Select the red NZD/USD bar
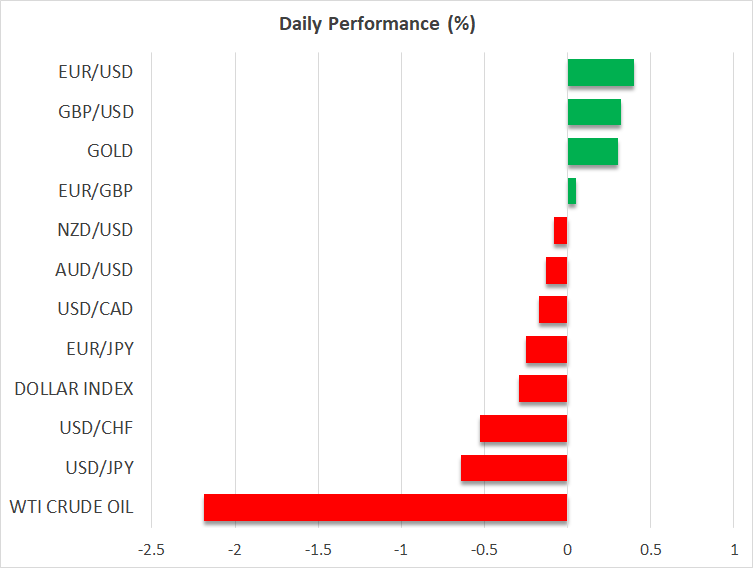The height and width of the screenshot is (568, 753). [561, 231]
